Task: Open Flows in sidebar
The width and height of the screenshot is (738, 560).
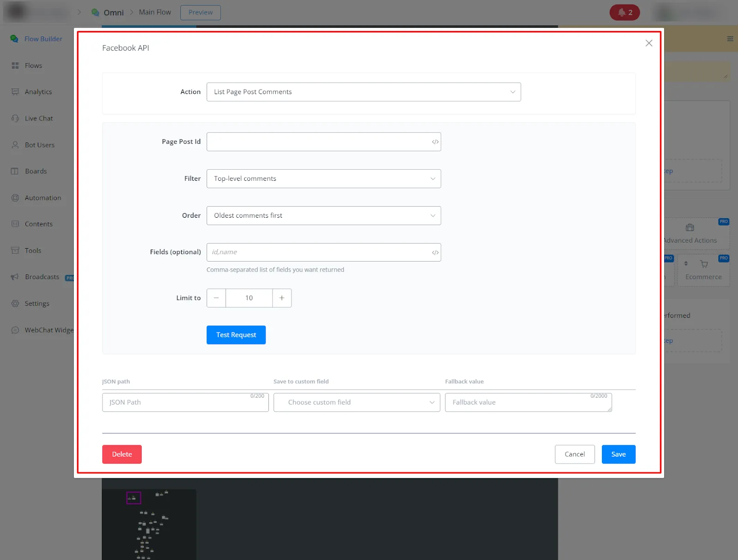Action: 33,66
